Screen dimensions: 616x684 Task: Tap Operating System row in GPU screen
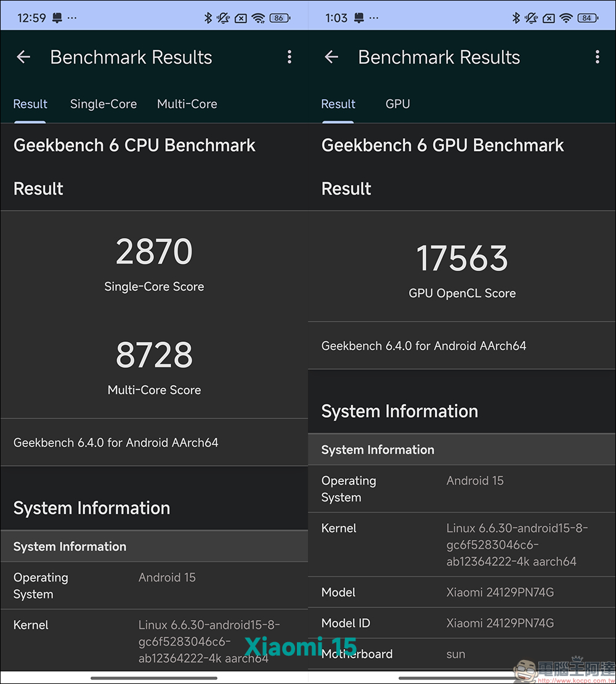462,489
